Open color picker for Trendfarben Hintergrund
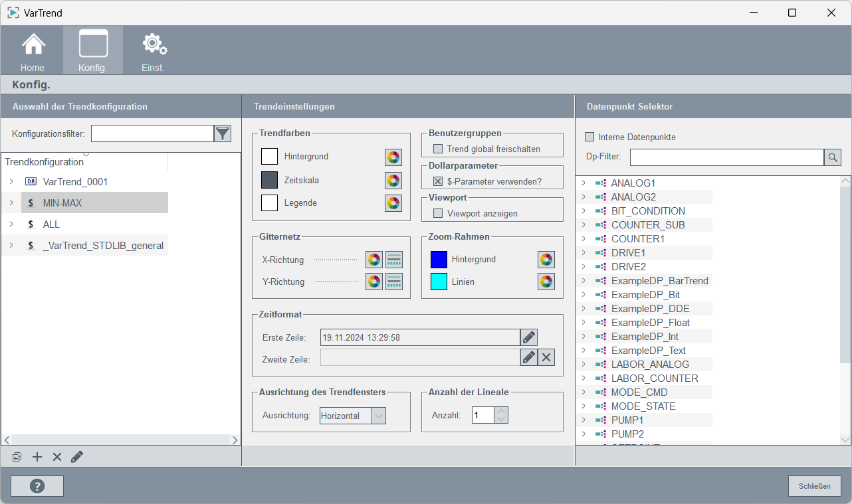 point(393,157)
